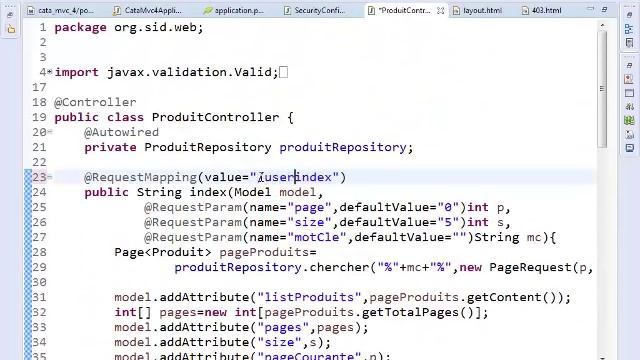Restore the left minimized view stack

11,14
